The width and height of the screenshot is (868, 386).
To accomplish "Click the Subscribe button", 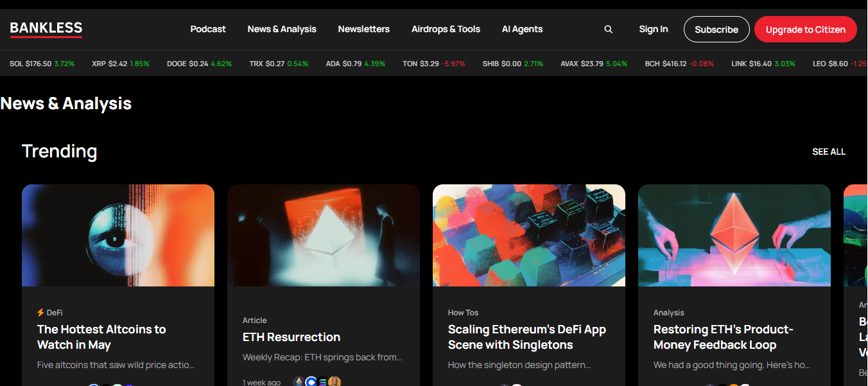I will point(716,30).
